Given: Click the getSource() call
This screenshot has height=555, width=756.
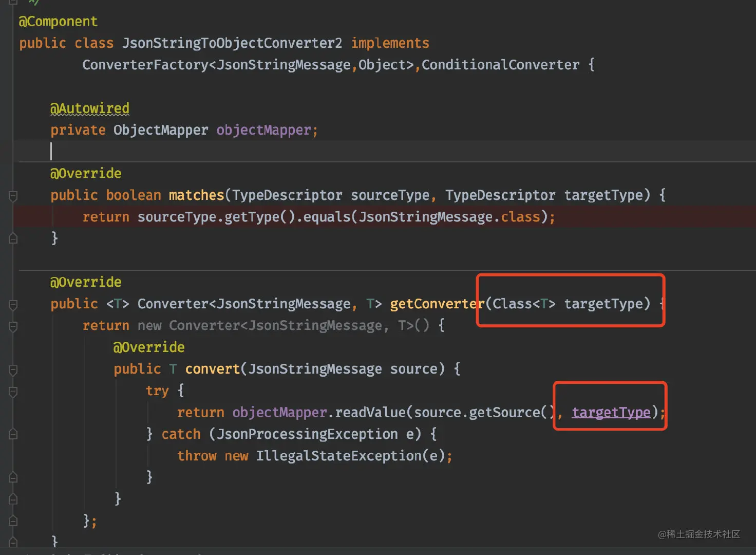Looking at the screenshot, I should click(513, 412).
